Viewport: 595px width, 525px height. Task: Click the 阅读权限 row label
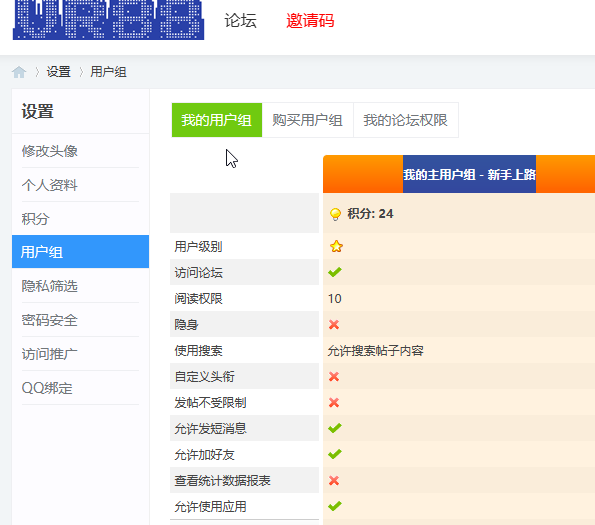[x=198, y=299]
